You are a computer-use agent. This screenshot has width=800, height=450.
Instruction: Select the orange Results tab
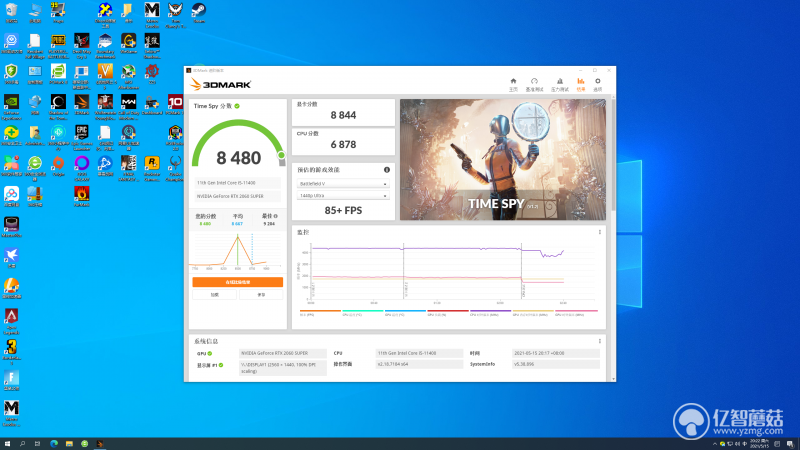click(581, 84)
